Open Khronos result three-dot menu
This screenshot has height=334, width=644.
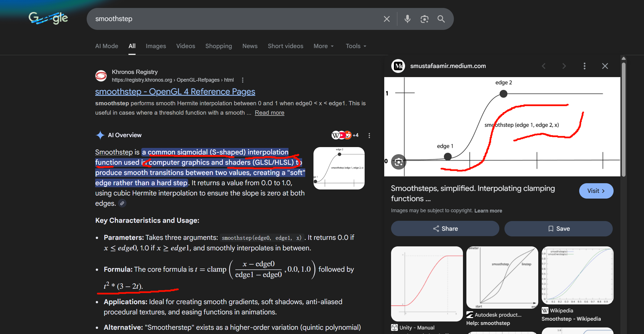(242, 80)
